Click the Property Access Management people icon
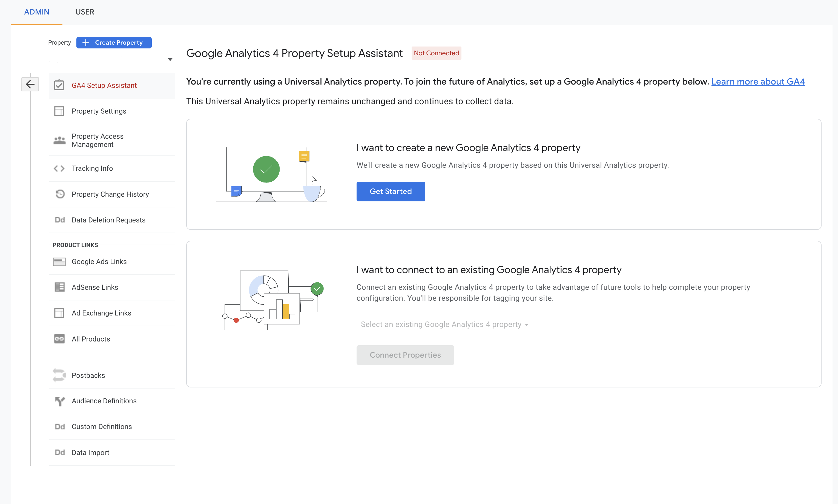This screenshot has width=838, height=504. point(59,140)
